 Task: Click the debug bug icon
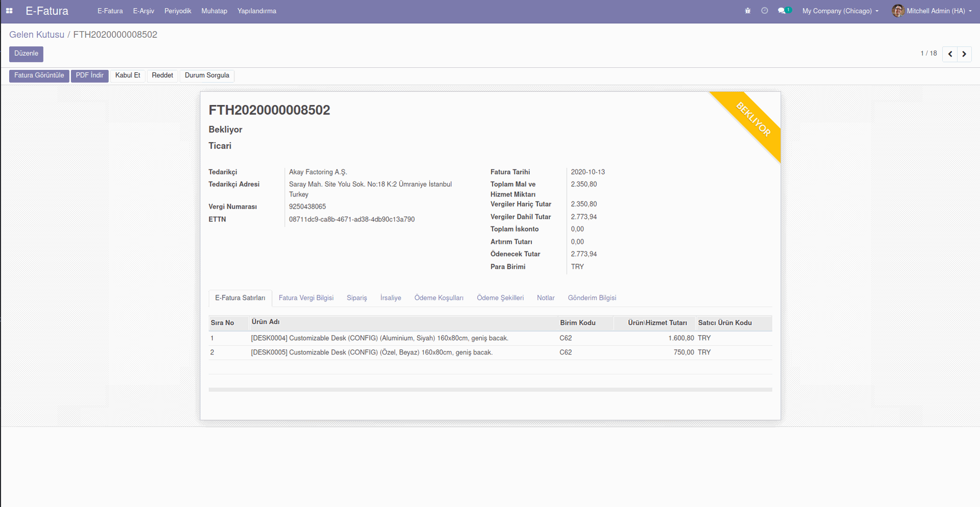pyautogui.click(x=748, y=11)
